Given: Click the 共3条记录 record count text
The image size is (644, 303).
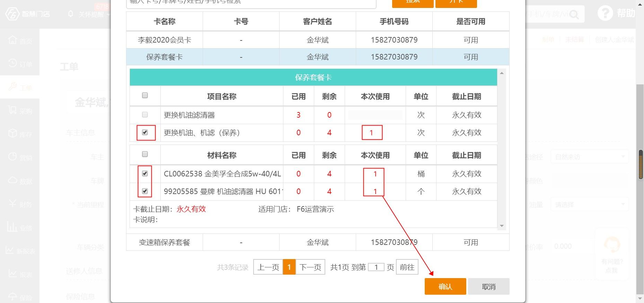Looking at the screenshot, I should pos(233,267).
